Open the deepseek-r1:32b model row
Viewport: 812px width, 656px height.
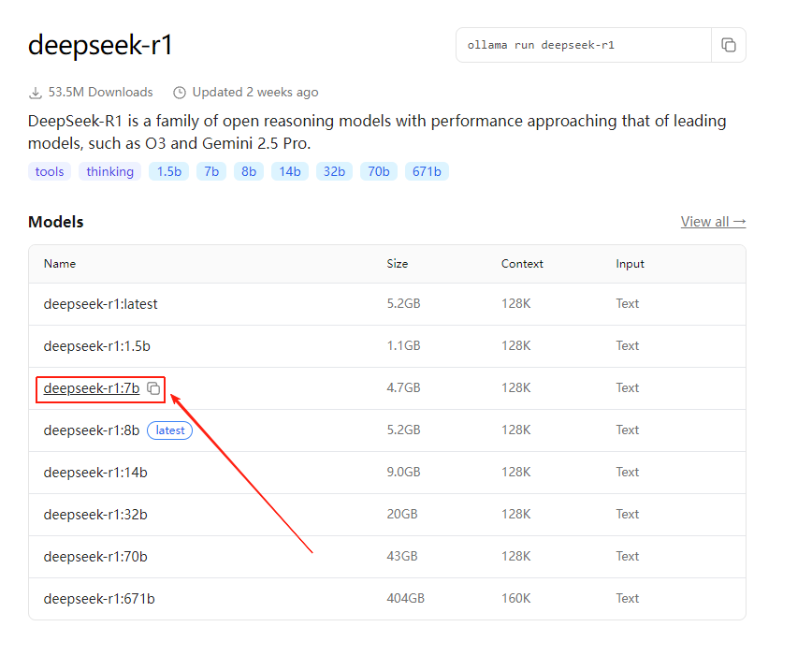tap(95, 515)
